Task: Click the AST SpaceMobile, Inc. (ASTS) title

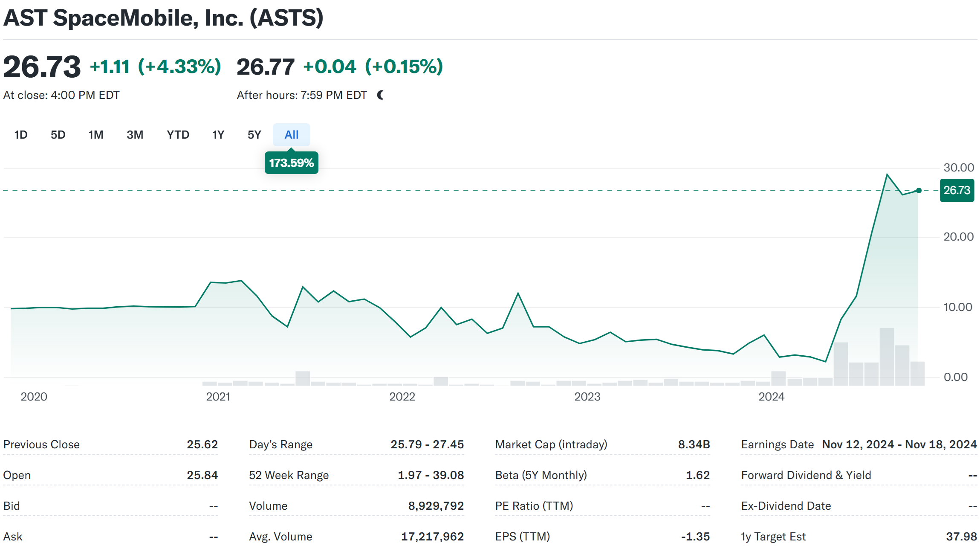Action: point(163,18)
